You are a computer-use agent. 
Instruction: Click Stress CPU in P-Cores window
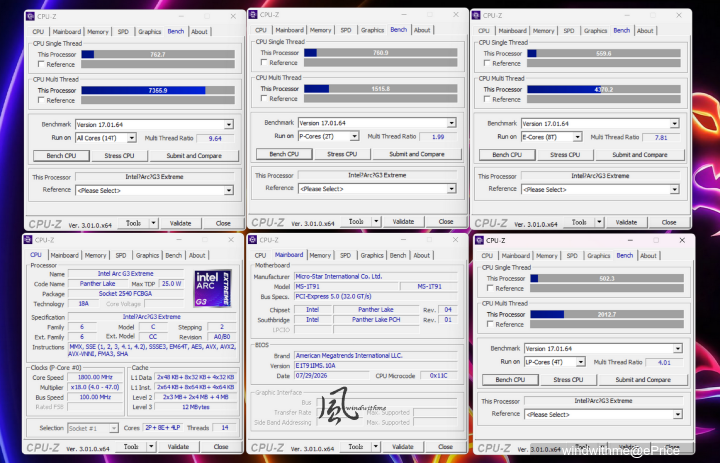tap(342, 154)
